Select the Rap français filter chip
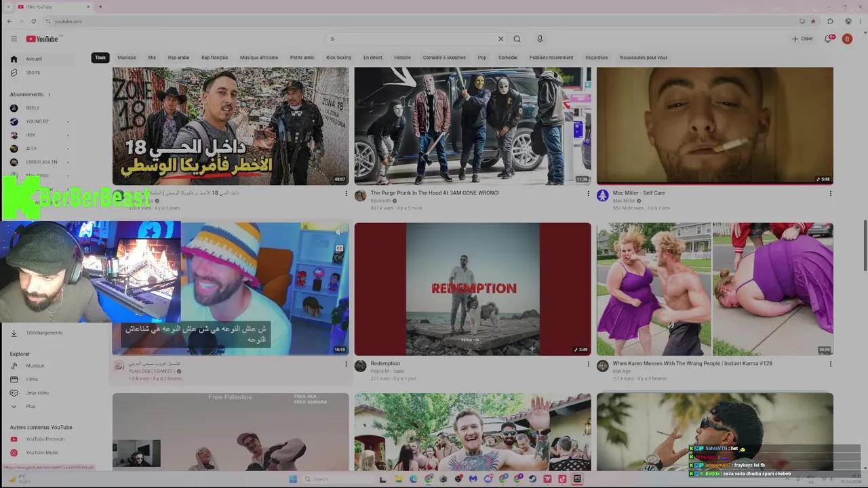 (x=214, y=58)
